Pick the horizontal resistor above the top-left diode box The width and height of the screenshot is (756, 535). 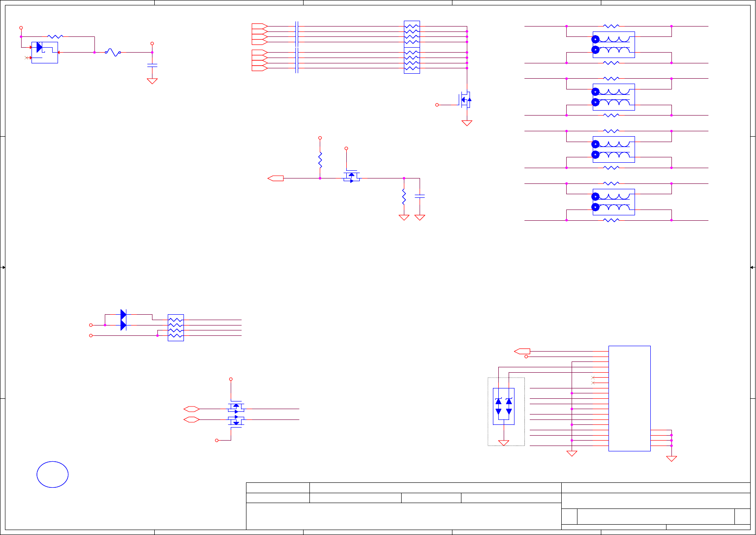click(55, 36)
